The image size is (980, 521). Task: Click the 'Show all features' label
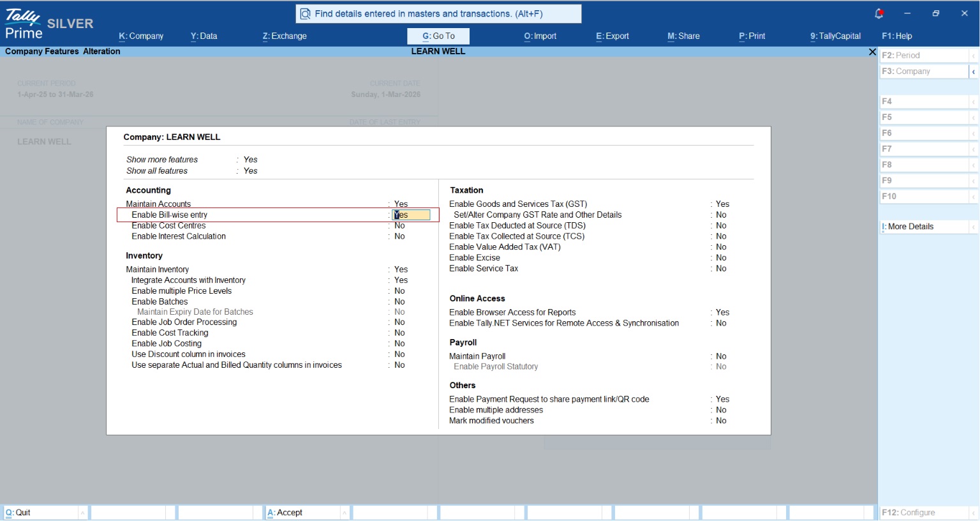click(x=157, y=171)
